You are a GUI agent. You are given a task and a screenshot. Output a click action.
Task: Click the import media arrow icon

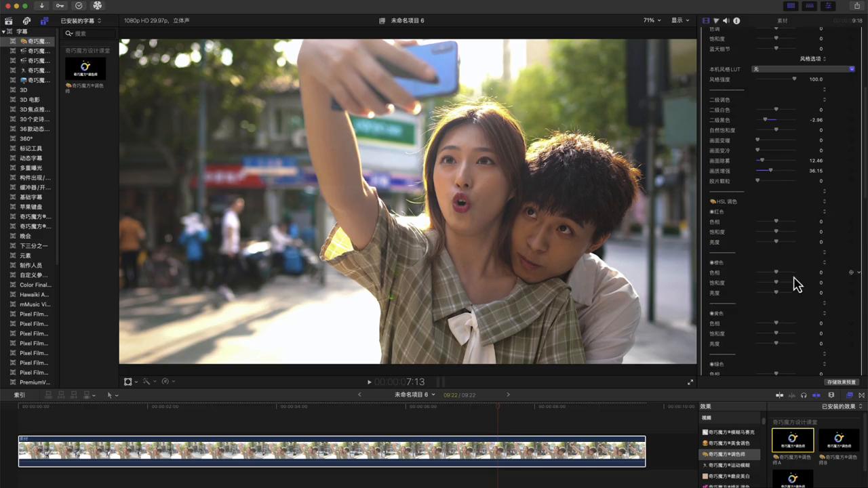pos(41,6)
